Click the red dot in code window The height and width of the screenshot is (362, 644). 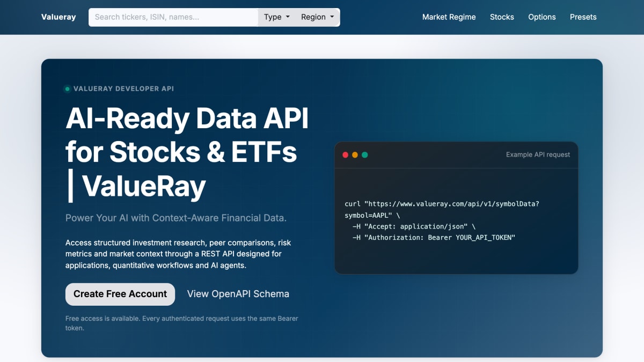tap(346, 155)
